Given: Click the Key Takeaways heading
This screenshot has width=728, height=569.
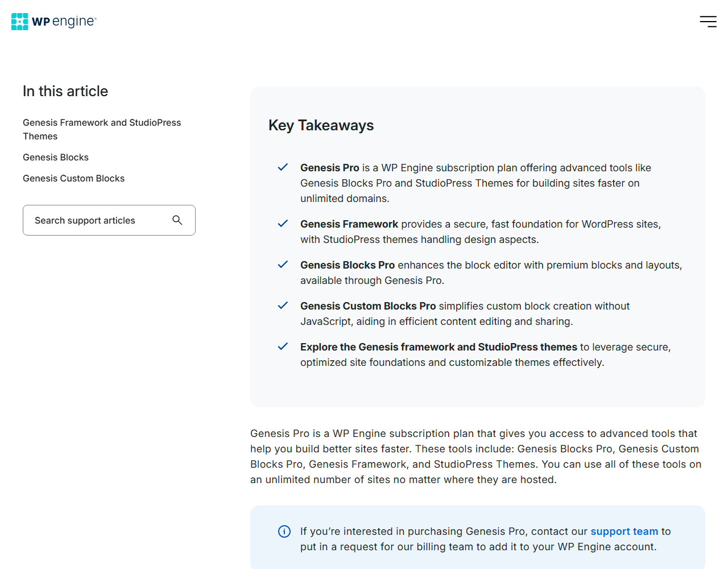Looking at the screenshot, I should [321, 125].
